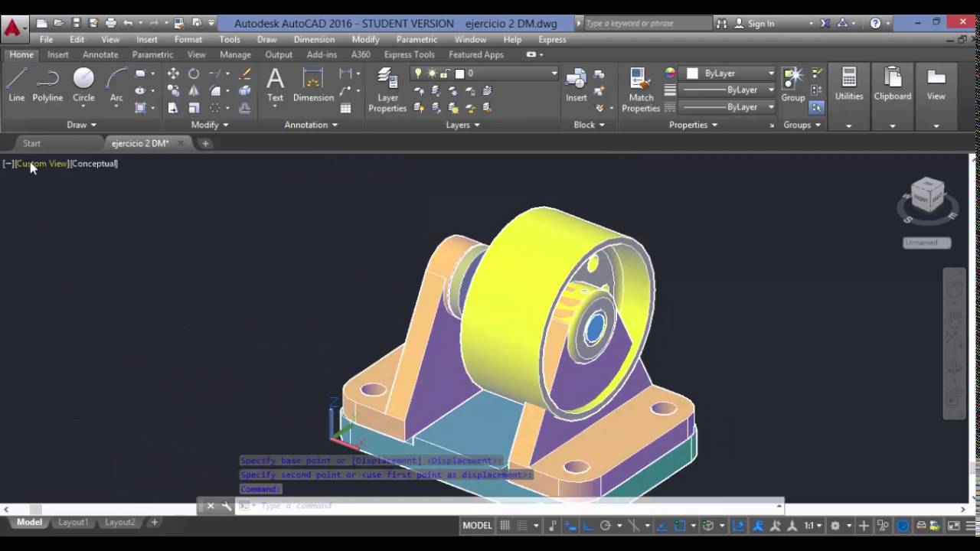
Task: Choose the Rotate tool in Modify panel
Action: tap(194, 73)
